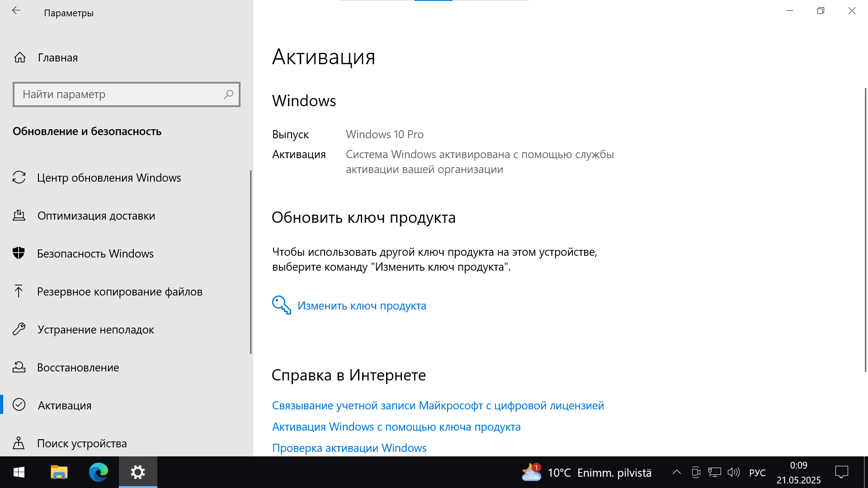The height and width of the screenshot is (488, 868).
Task: Launch Microsoft Edge from taskbar
Action: tap(99, 472)
